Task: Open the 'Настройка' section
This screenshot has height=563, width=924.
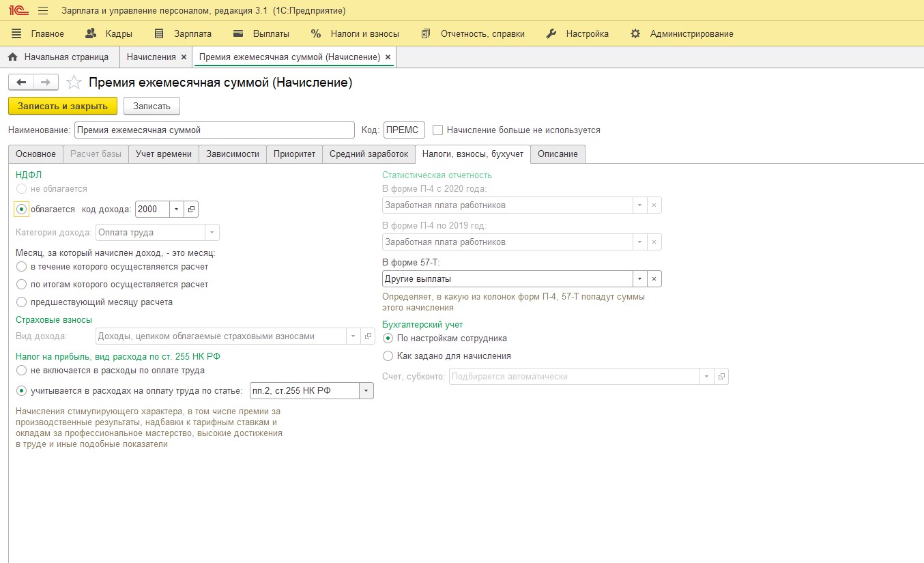Action: coord(577,33)
